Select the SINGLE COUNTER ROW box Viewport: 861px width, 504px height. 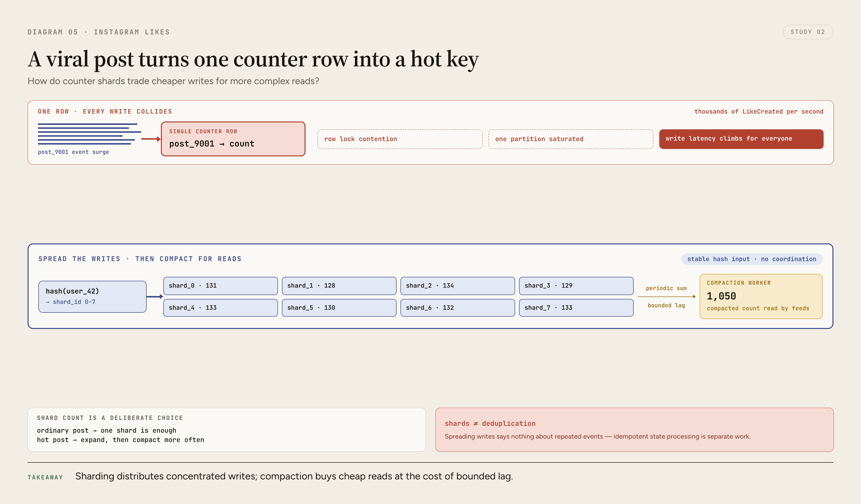[x=233, y=139]
